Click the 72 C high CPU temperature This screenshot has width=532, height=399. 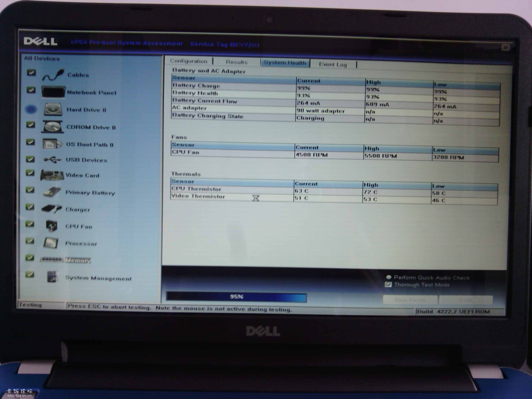pyautogui.click(x=371, y=192)
